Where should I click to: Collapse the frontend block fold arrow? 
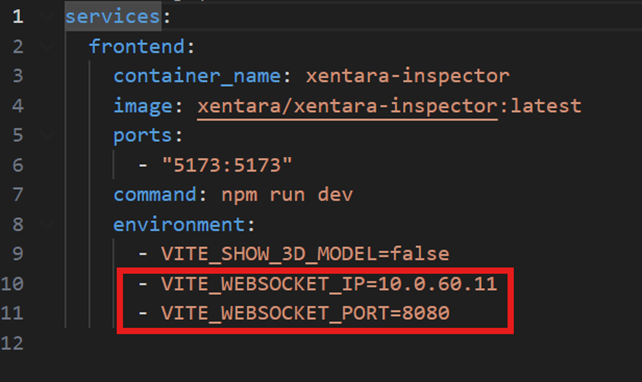coord(48,47)
